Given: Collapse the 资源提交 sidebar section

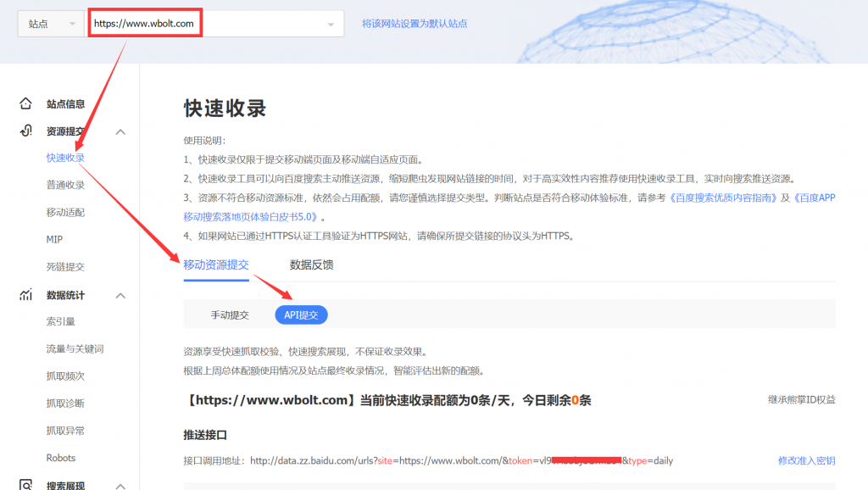Looking at the screenshot, I should tap(120, 132).
